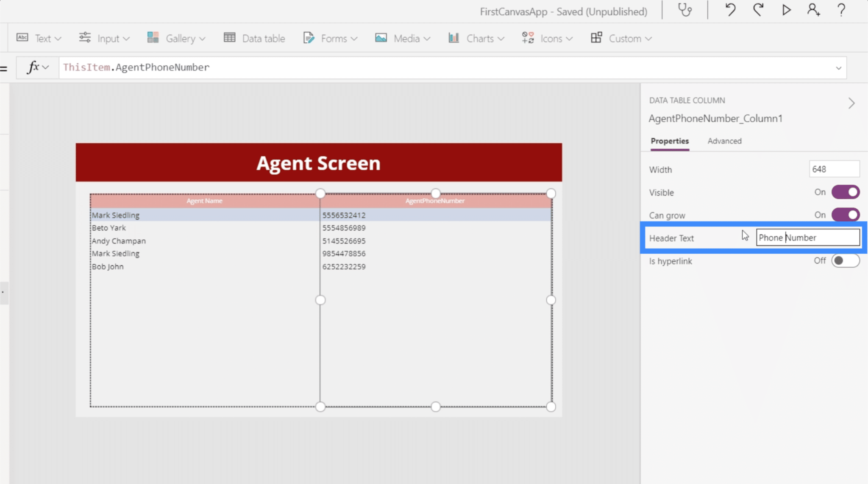Insert a Data table control
The image size is (868, 484).
254,38
